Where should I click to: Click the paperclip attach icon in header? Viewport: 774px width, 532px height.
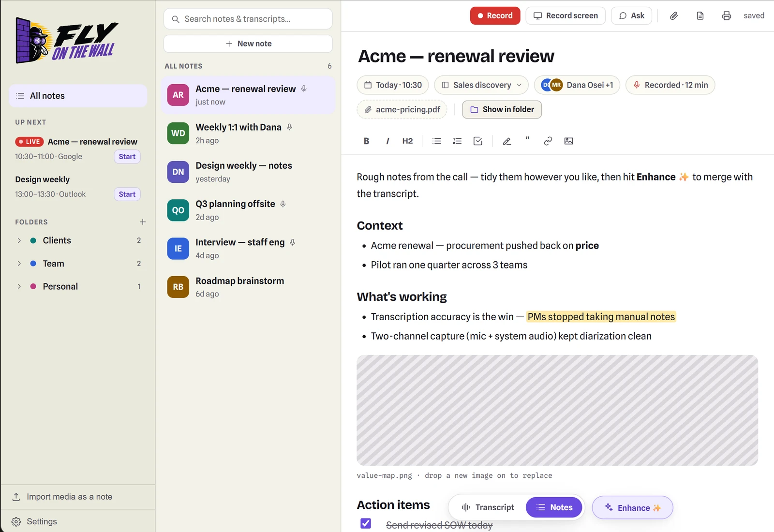(x=674, y=16)
